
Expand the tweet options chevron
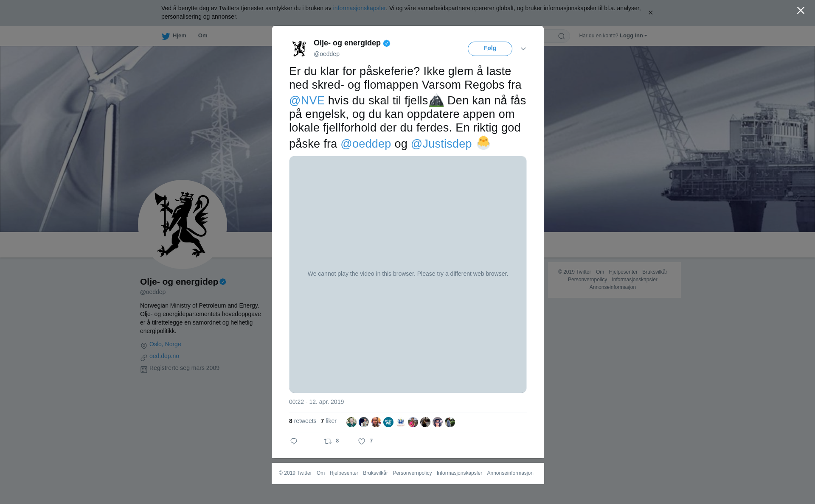pyautogui.click(x=523, y=49)
